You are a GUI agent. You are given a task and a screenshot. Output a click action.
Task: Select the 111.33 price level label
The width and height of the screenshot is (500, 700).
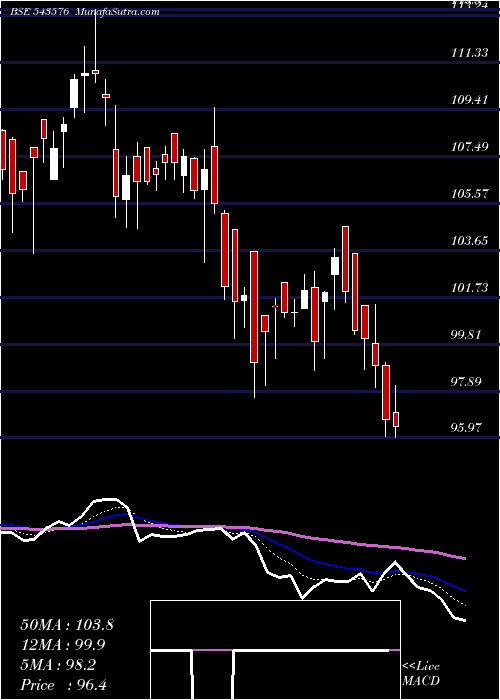470,53
